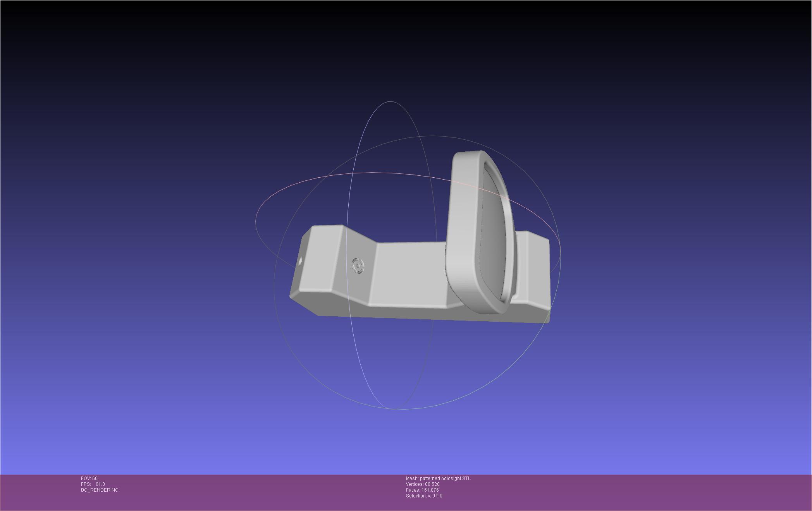Click the Faces: 161,076 readout

[422, 490]
